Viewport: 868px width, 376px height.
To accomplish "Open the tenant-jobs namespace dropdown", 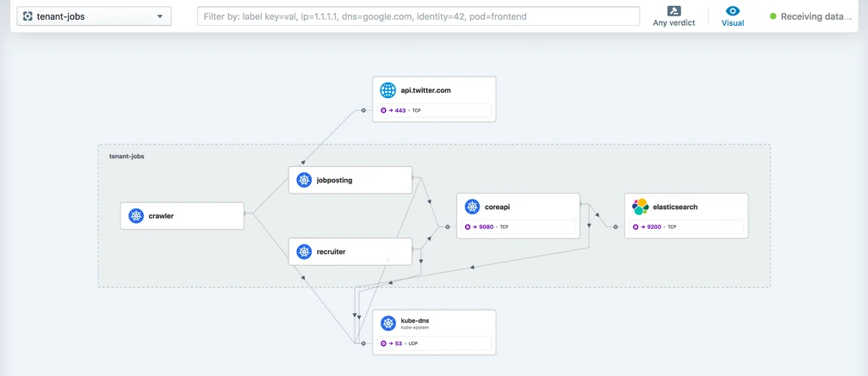I will pos(94,16).
